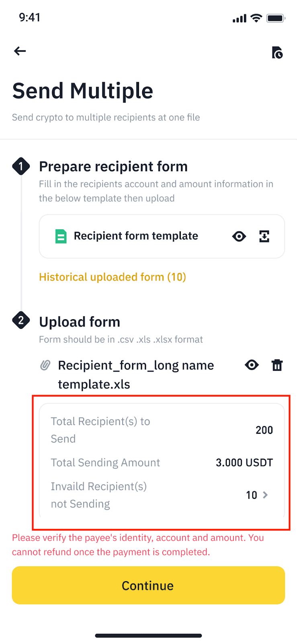The image size is (297, 644).
Task: Tap the Total Sending Amount row
Action: coord(162,462)
